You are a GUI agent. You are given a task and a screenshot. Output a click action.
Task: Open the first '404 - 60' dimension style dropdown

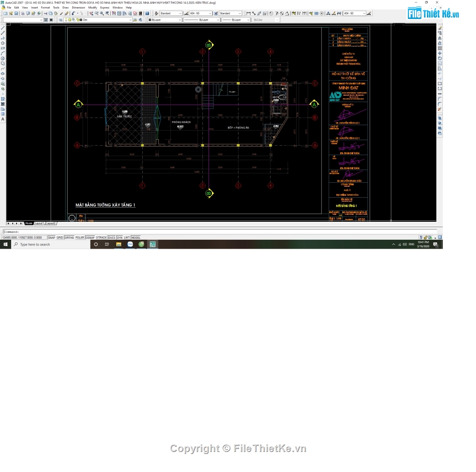click(200, 14)
